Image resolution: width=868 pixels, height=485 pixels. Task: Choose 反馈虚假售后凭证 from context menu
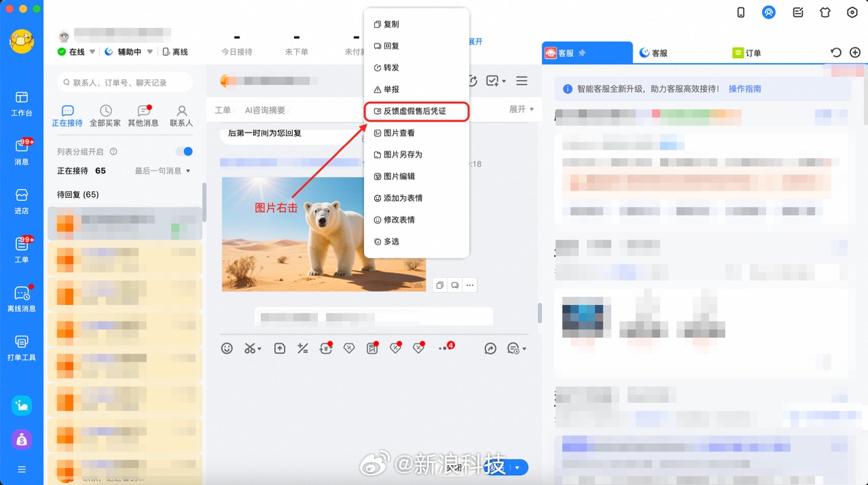(416, 112)
